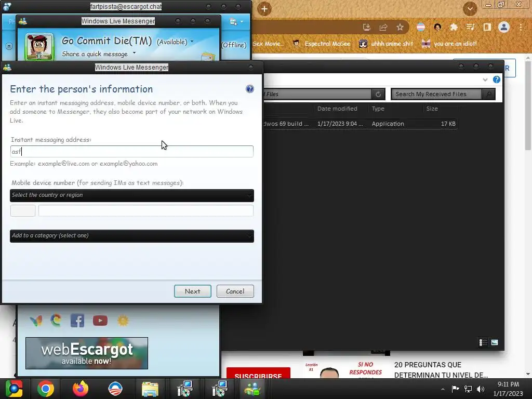Click the SUSCRIBIRSE button

click(x=258, y=373)
